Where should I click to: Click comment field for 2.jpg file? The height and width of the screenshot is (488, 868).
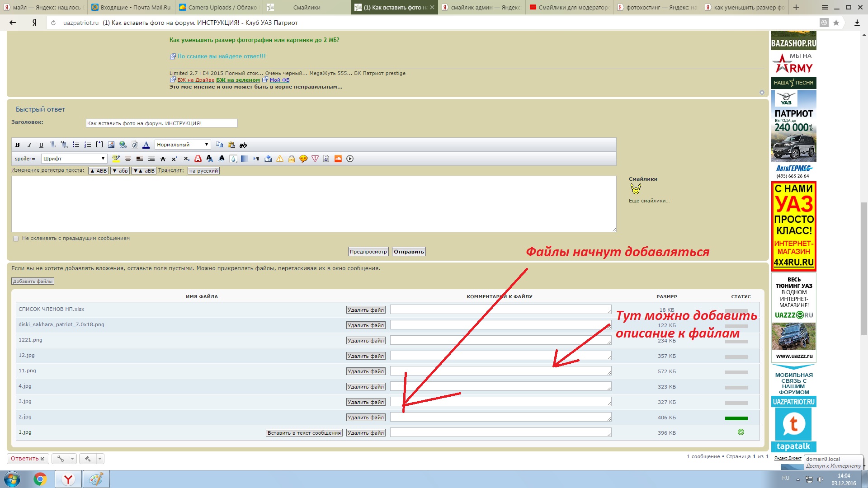[x=500, y=418]
